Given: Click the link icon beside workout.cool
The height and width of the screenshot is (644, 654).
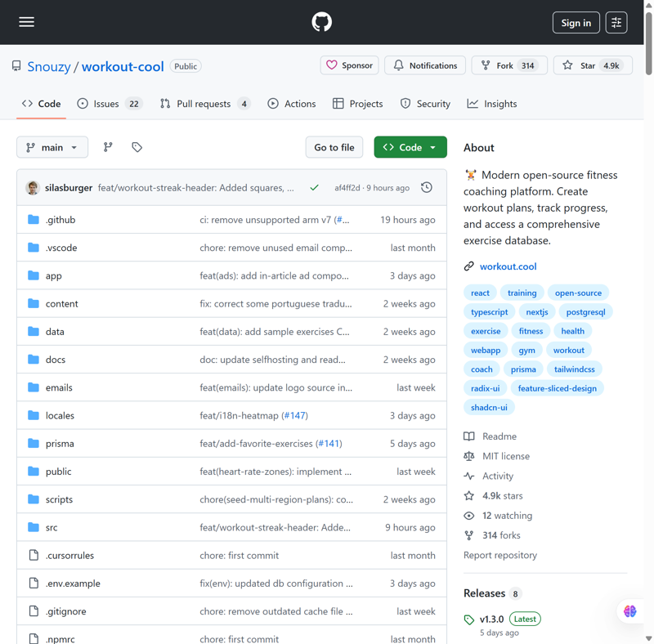Looking at the screenshot, I should click(468, 266).
